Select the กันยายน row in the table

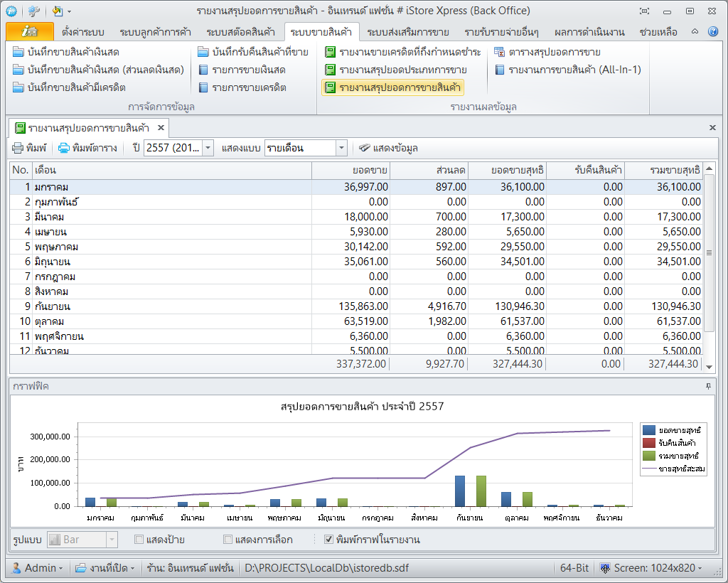(x=356, y=306)
